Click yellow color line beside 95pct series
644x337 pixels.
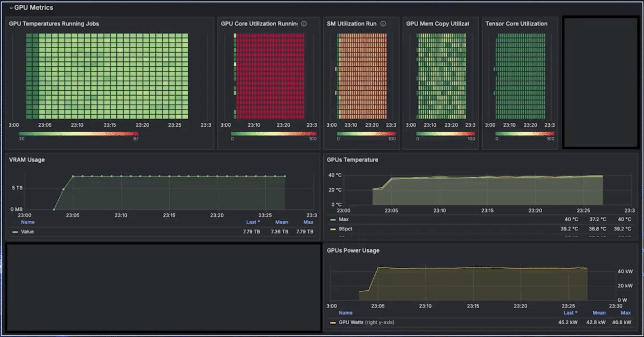(x=333, y=229)
